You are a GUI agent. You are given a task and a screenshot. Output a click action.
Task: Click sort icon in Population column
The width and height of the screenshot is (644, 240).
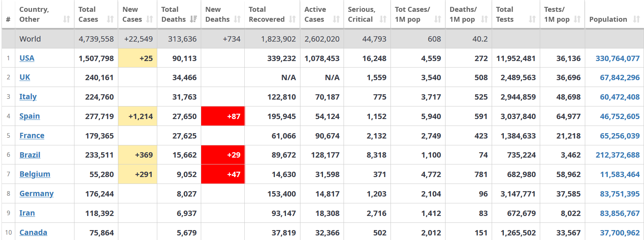click(636, 19)
